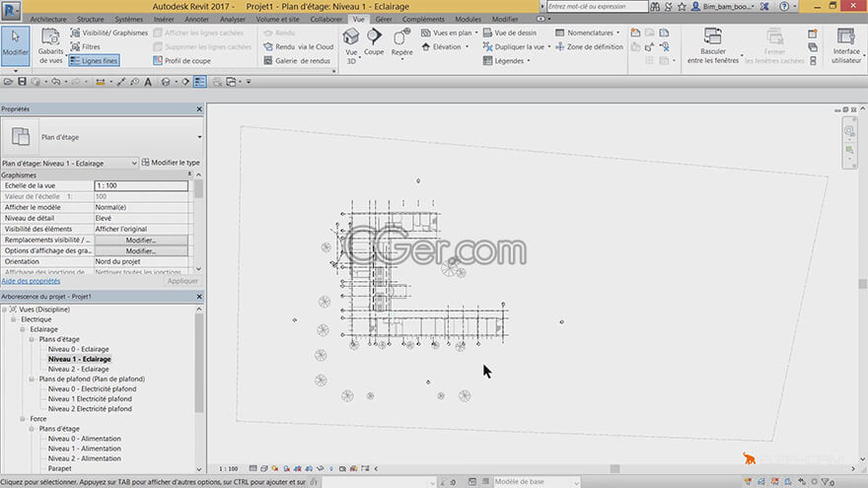Open the Niveau 1 - Eclairage instance dropdown
The height and width of the screenshot is (488, 868).
point(70,164)
